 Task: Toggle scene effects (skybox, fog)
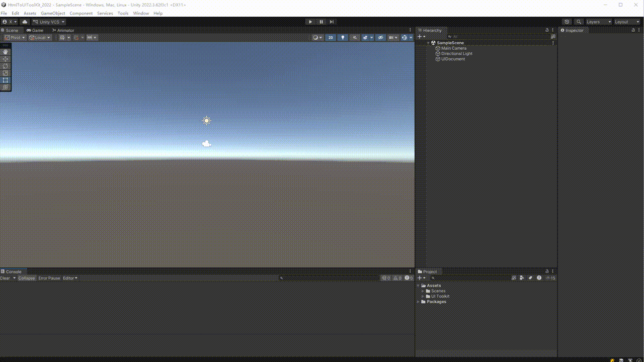365,37
